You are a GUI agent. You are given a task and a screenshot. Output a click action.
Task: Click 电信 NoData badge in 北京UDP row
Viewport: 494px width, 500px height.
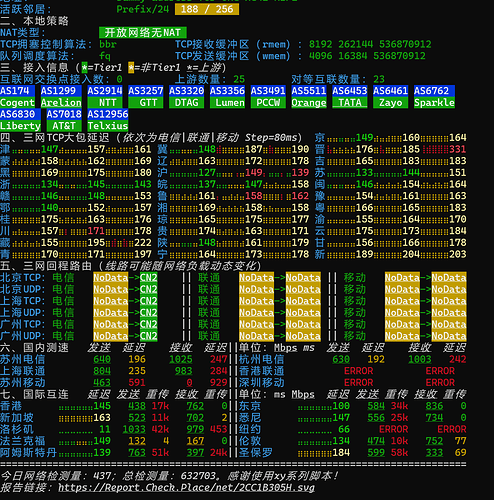[x=111, y=289]
